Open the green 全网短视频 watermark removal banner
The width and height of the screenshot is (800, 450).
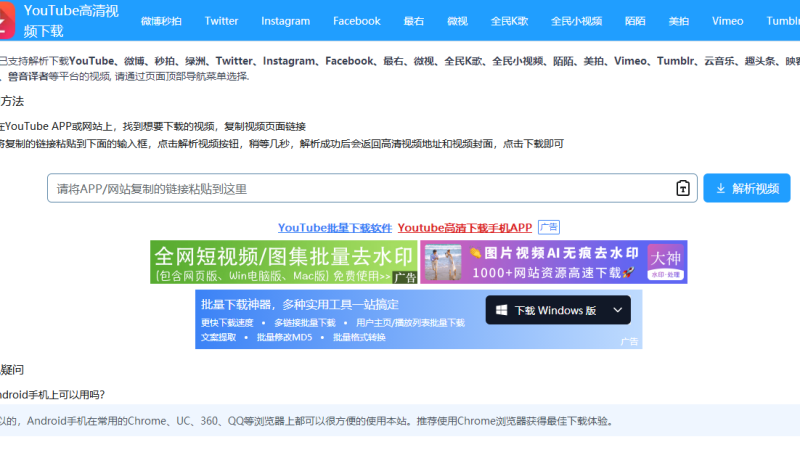(284, 262)
